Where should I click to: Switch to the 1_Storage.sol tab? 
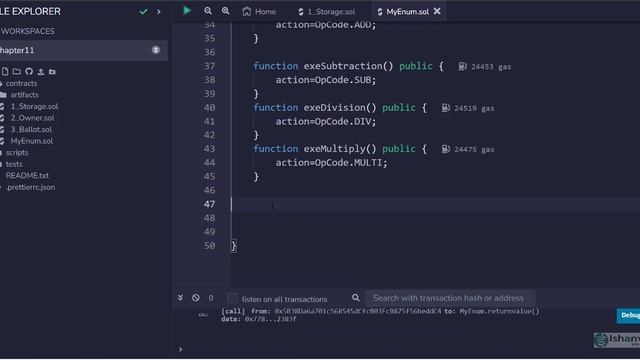[327, 12]
